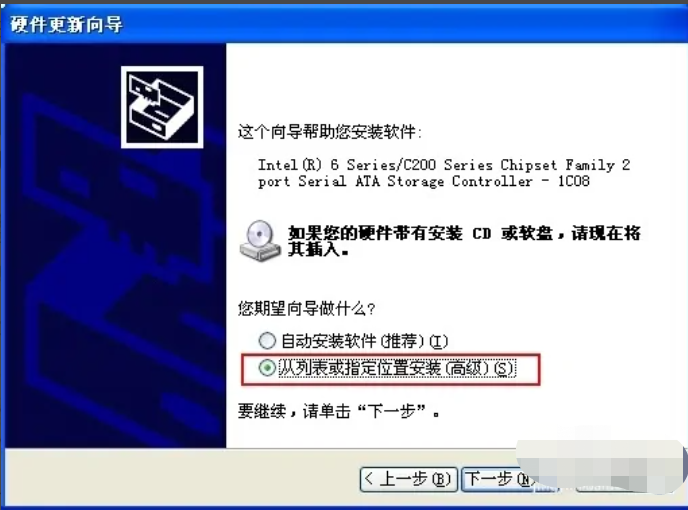This screenshot has width=688, height=510.
Task: Select the install from list (Advanced) radio button
Action: (267, 368)
